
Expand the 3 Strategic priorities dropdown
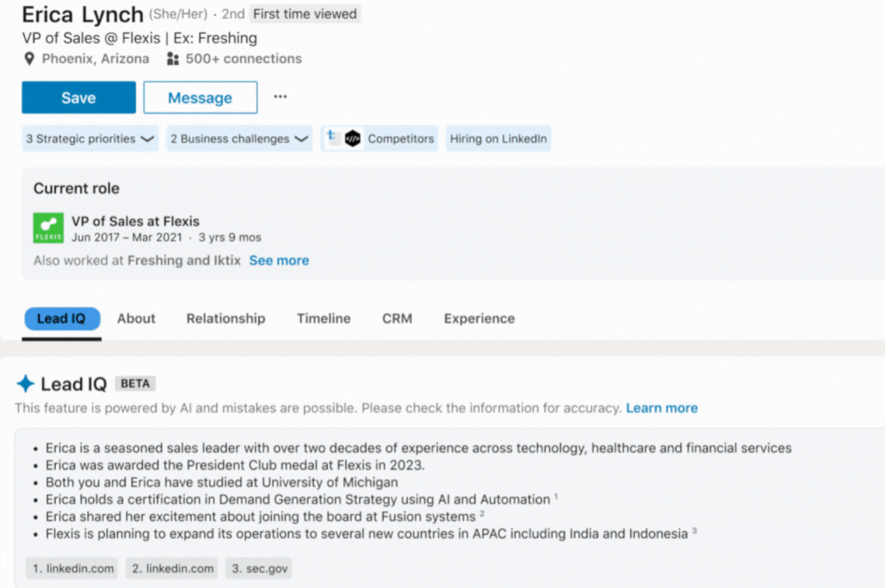pyautogui.click(x=89, y=138)
